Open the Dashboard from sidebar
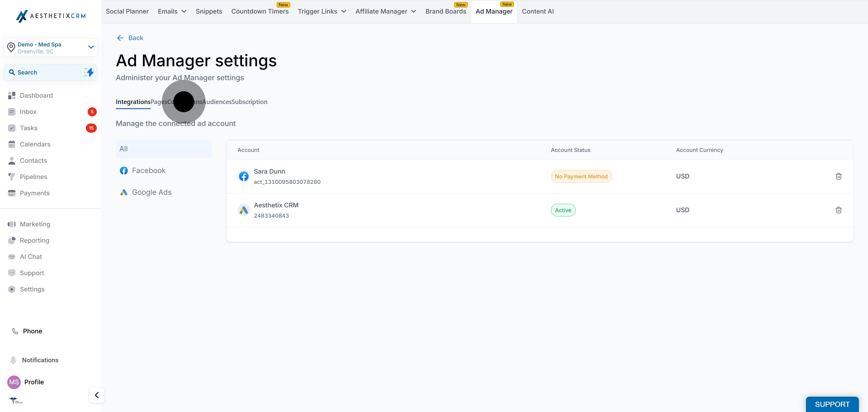Screen dimensions: 868x412 click(x=36, y=95)
